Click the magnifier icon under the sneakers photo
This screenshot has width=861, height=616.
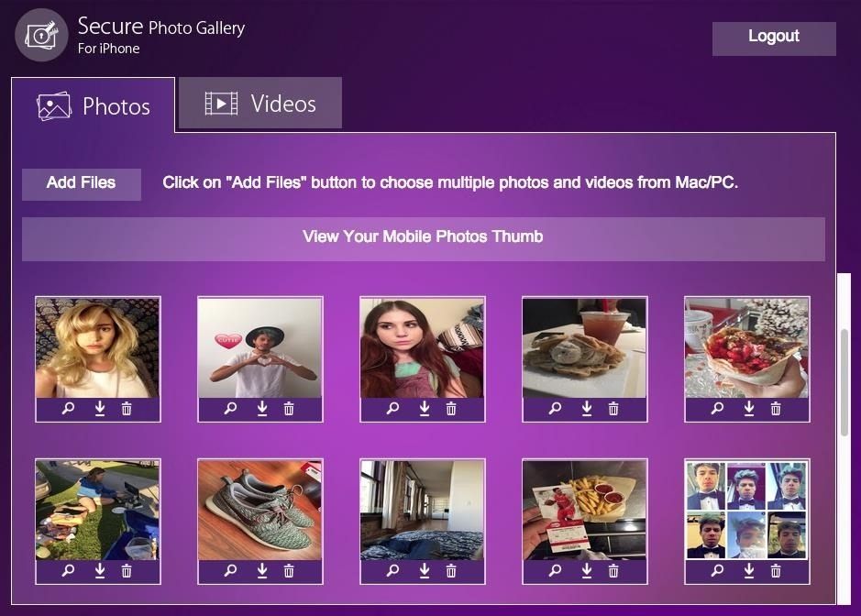coord(231,571)
